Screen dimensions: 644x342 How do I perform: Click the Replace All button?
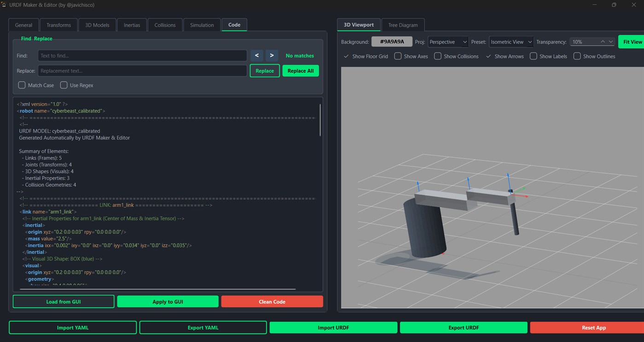coord(301,71)
